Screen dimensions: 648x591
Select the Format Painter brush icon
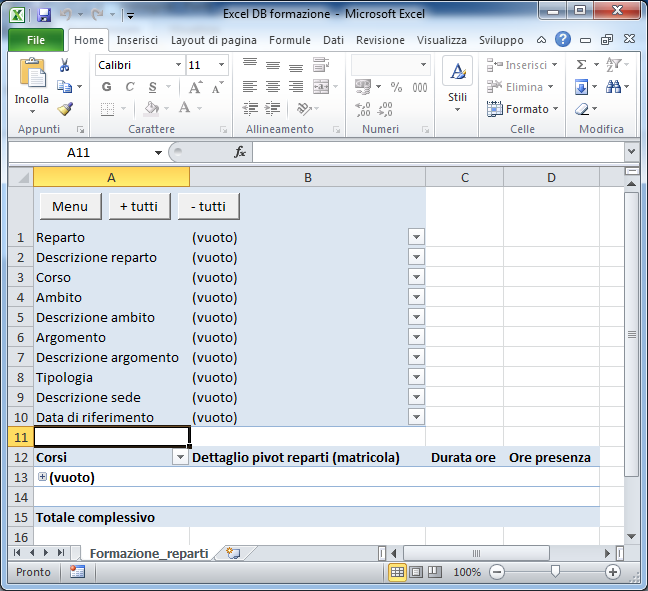[x=65, y=109]
